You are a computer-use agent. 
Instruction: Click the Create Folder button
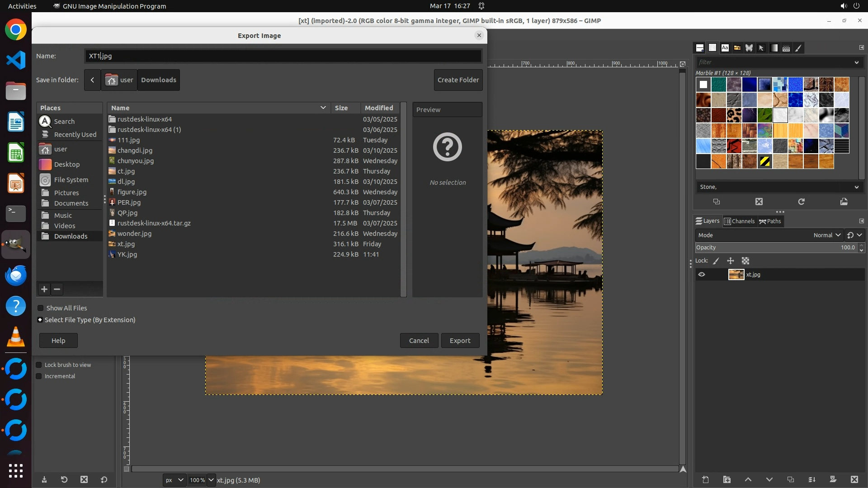tap(458, 80)
